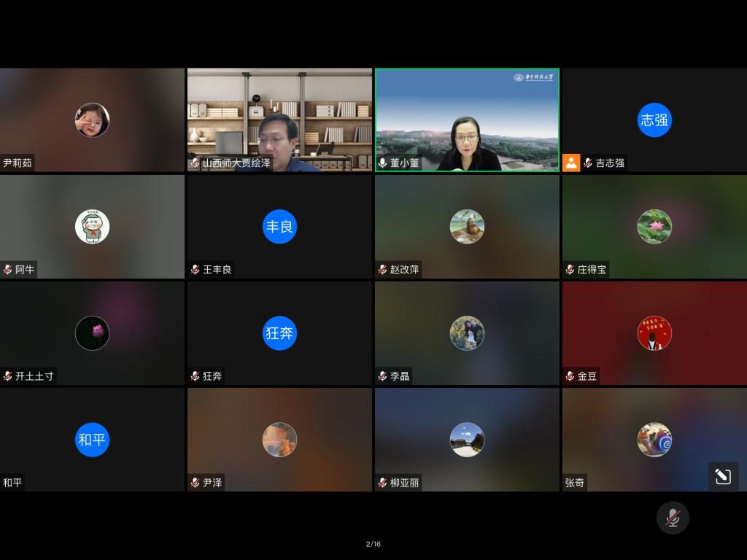Click the muted mic icon beside 柳亚丽
The image size is (747, 560).
pos(382,483)
